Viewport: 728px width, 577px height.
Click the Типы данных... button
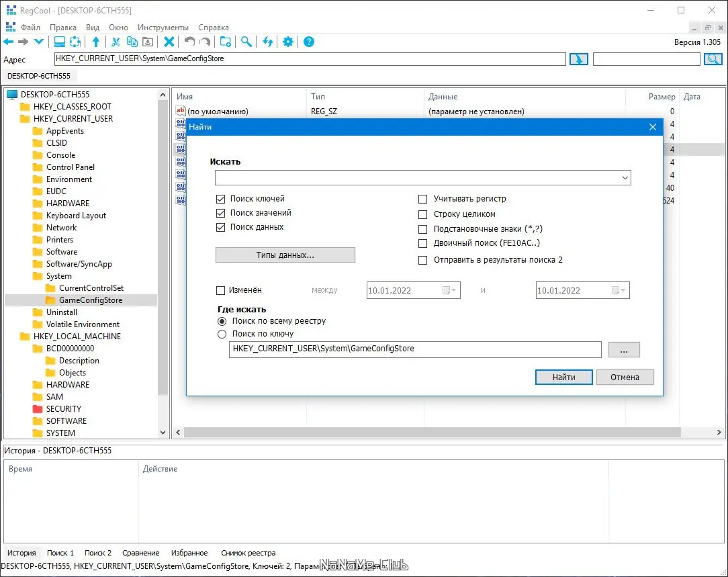285,255
